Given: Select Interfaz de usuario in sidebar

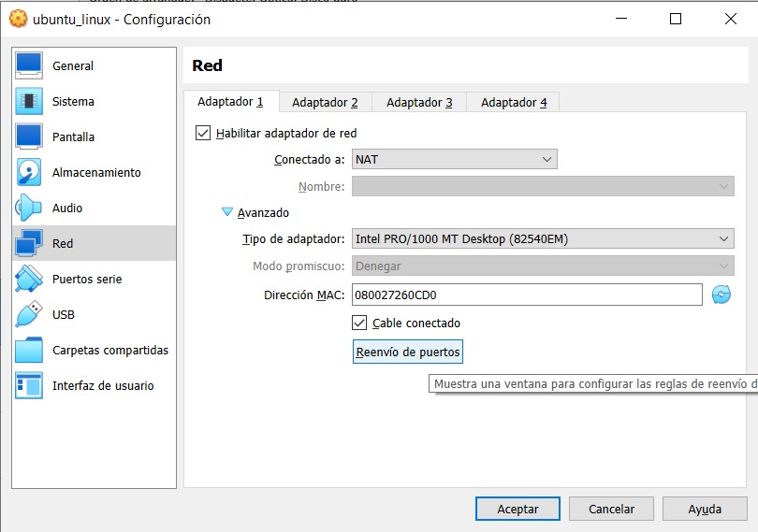Looking at the screenshot, I should 103,385.
